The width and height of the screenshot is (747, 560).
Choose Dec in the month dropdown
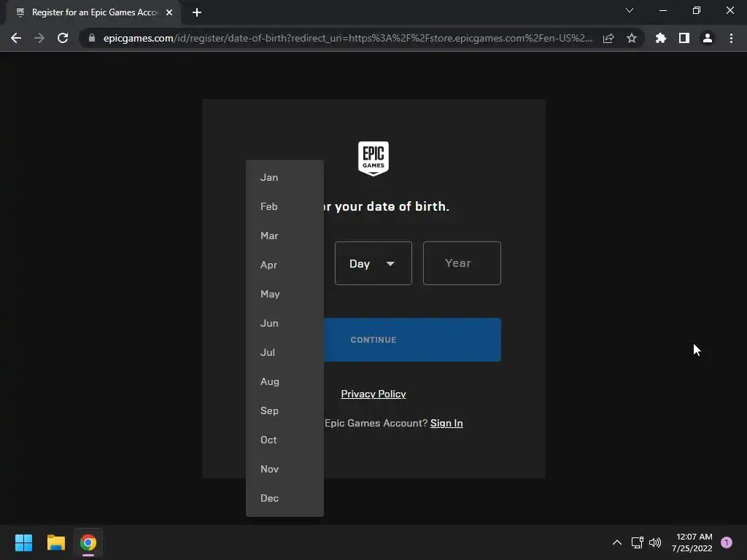[x=285, y=498]
